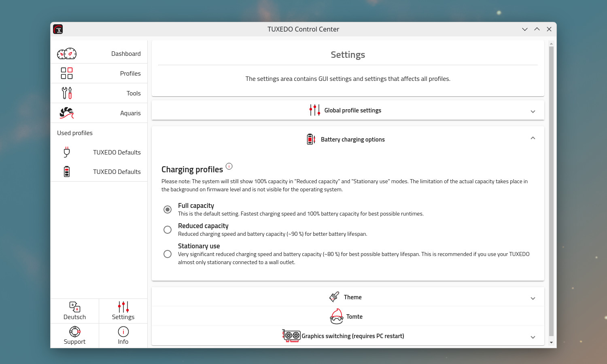Viewport: 607px width, 364px height.
Task: Click the Charging profiles info icon
Action: [x=229, y=166]
